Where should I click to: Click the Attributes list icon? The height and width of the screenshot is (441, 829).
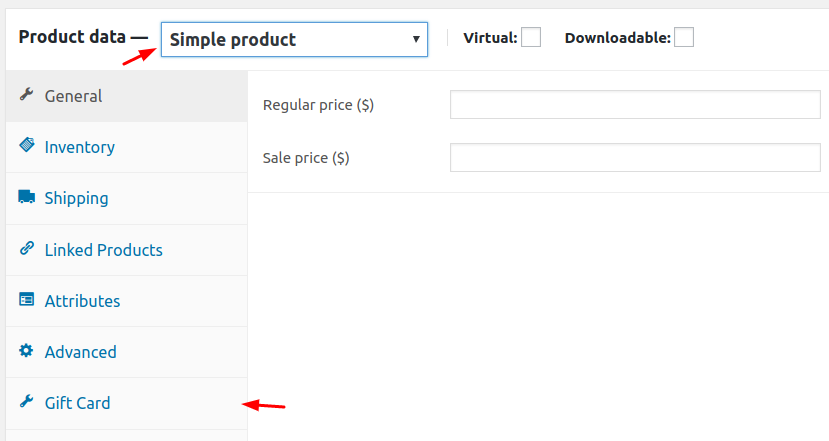(26, 299)
